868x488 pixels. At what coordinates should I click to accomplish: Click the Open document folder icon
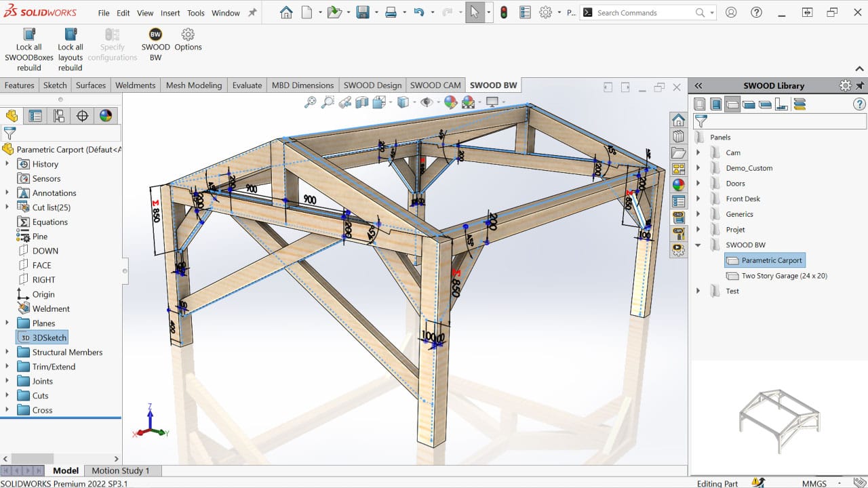334,12
